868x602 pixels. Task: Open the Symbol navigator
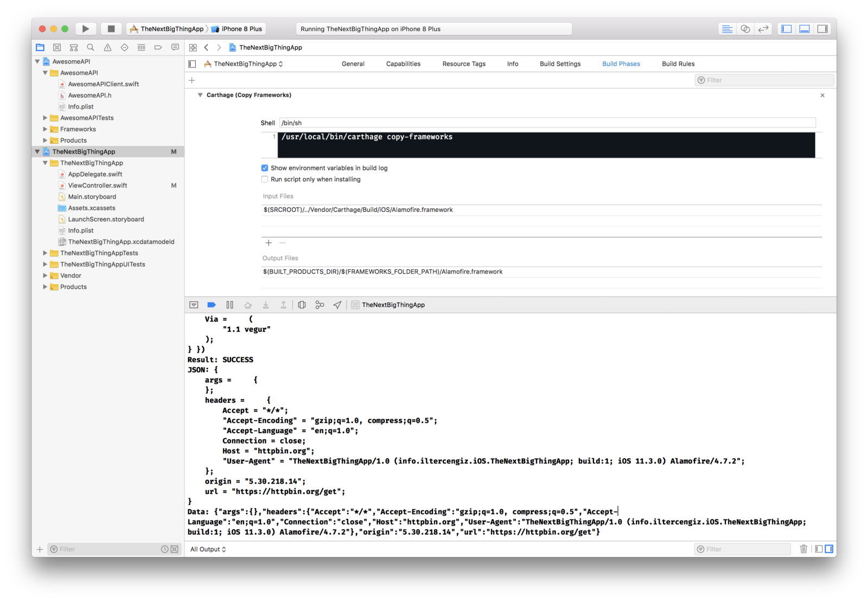[x=74, y=47]
